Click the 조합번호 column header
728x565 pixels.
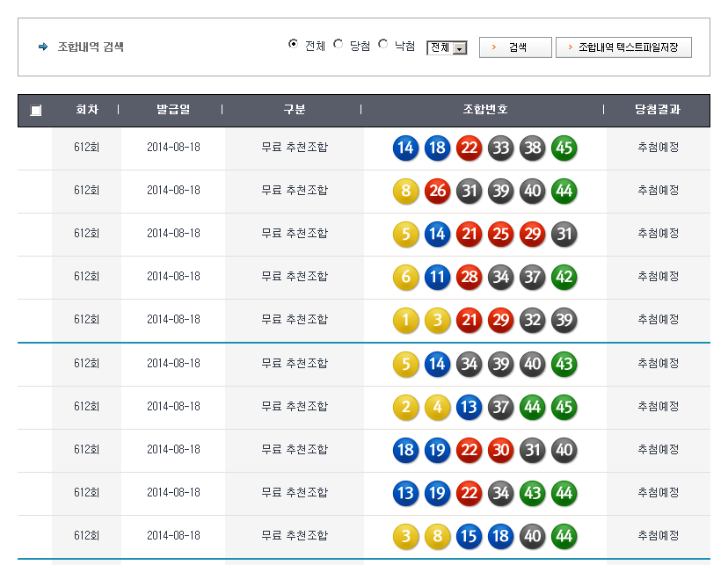[x=484, y=110]
